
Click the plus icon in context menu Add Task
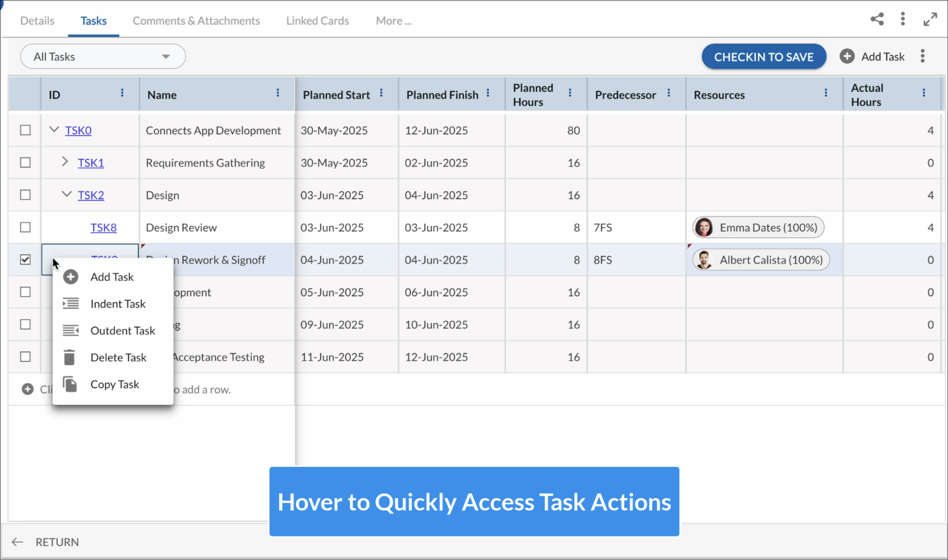click(x=71, y=277)
